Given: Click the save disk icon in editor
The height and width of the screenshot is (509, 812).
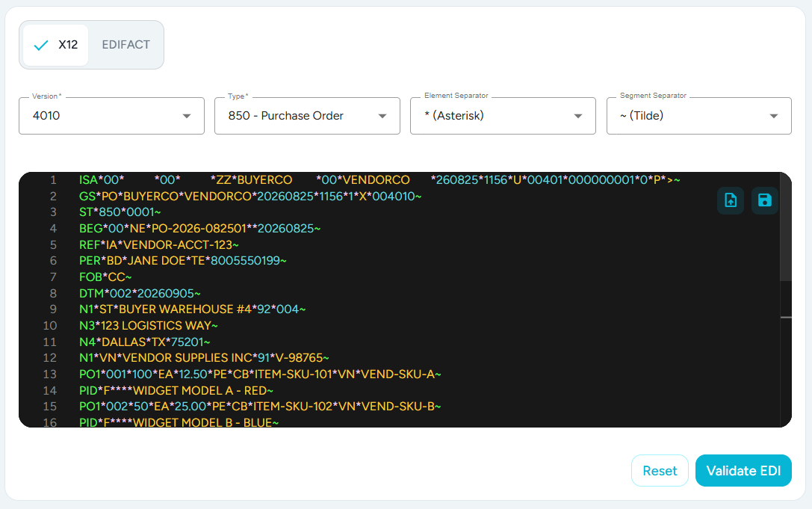Looking at the screenshot, I should pyautogui.click(x=764, y=200).
